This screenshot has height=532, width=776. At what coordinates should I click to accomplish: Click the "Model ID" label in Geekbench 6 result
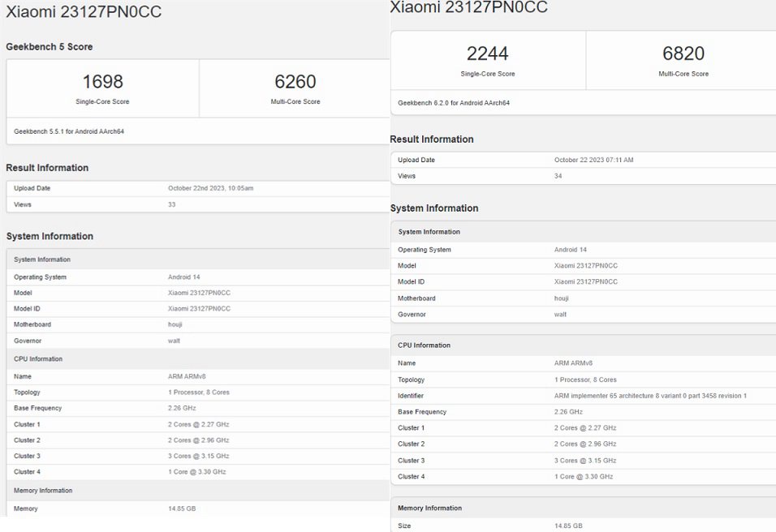coord(412,282)
